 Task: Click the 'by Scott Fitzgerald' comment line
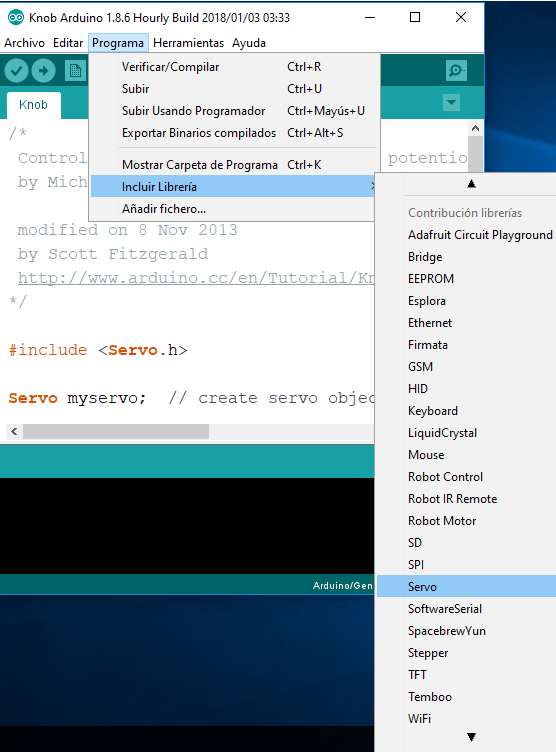coord(113,254)
